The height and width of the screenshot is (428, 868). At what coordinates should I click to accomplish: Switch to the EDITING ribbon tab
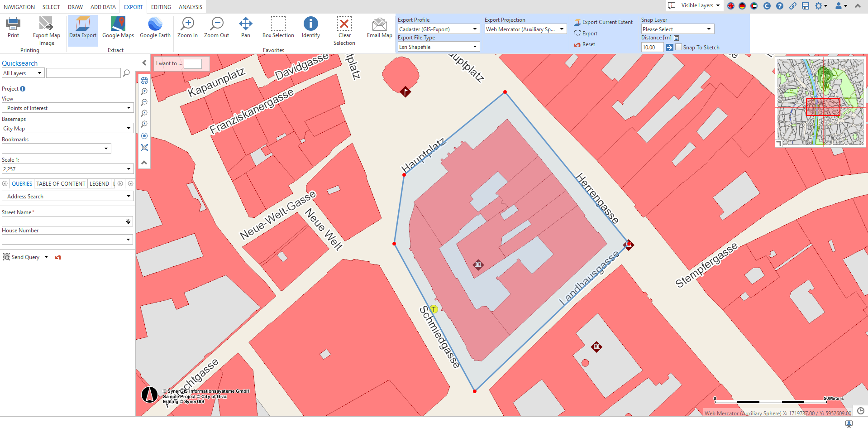[x=161, y=6]
